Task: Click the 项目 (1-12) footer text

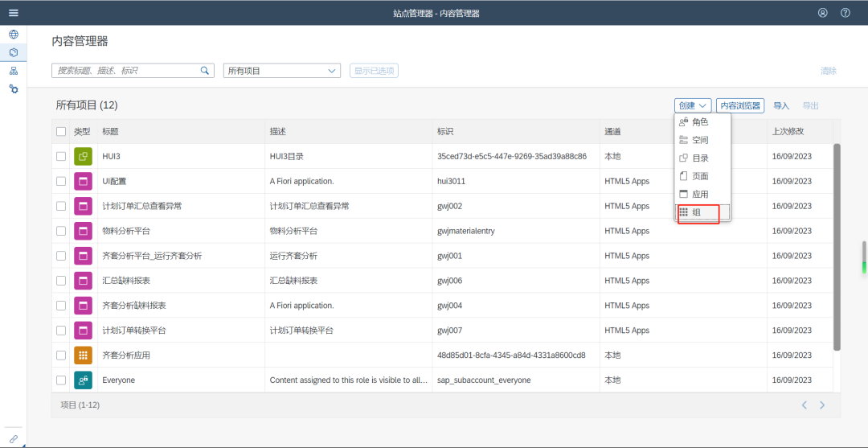Action: (80, 405)
